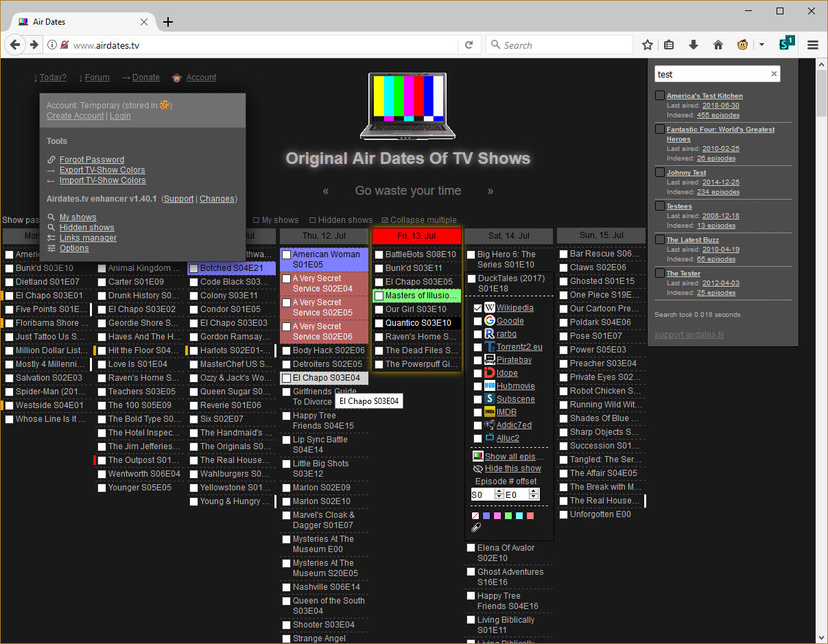Go to the browser home page icon
The image size is (828, 644).
[x=718, y=45]
